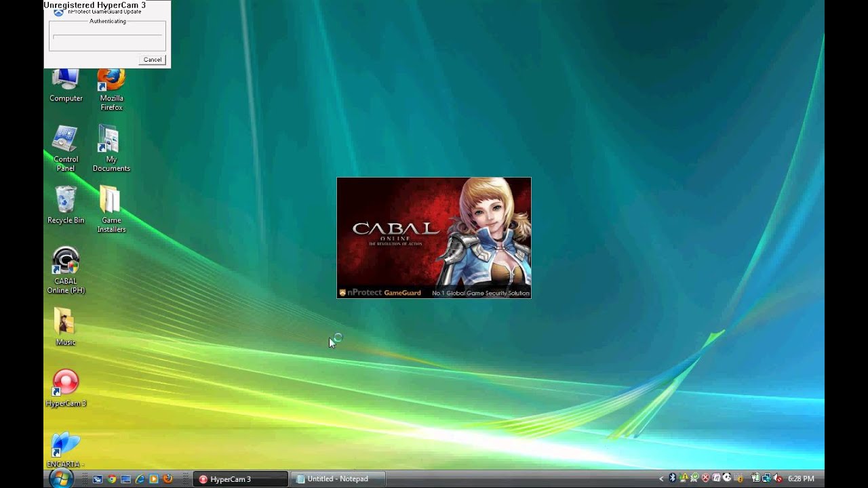
Task: Open the red security shield tray icon
Action: pos(705,479)
